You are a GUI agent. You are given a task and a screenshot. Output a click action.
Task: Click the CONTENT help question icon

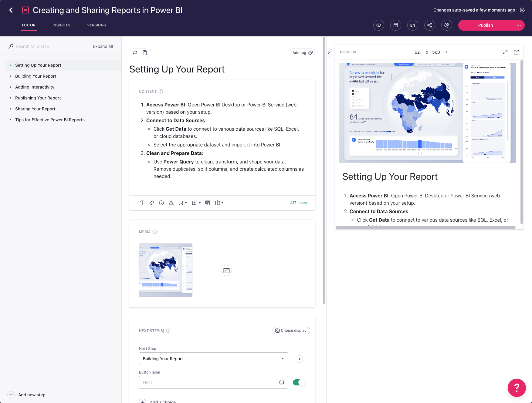tap(161, 92)
